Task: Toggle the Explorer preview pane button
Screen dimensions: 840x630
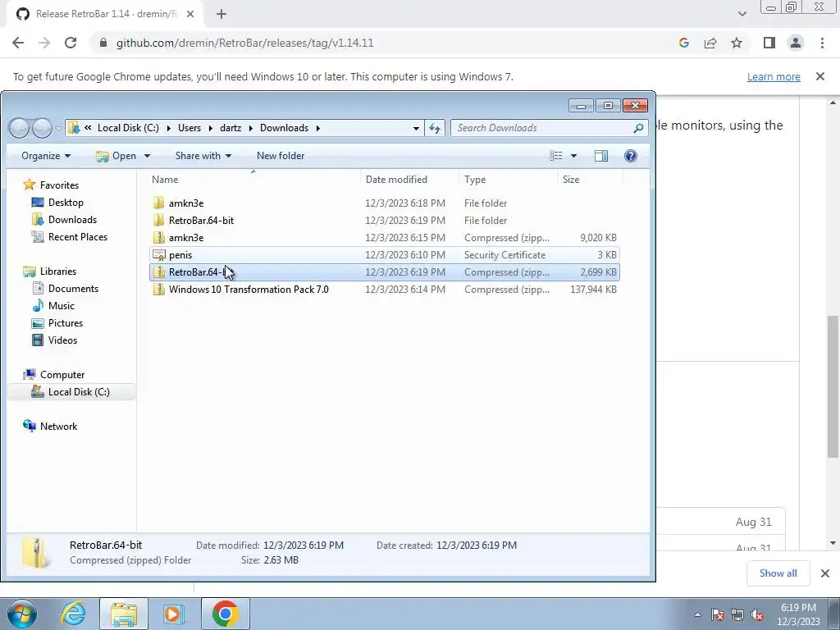Action: (601, 155)
